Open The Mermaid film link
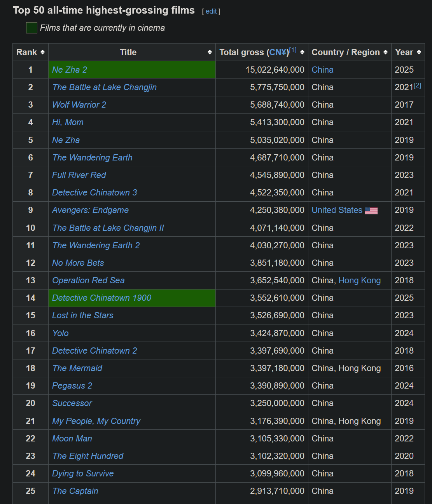The height and width of the screenshot is (504, 432). tap(77, 368)
